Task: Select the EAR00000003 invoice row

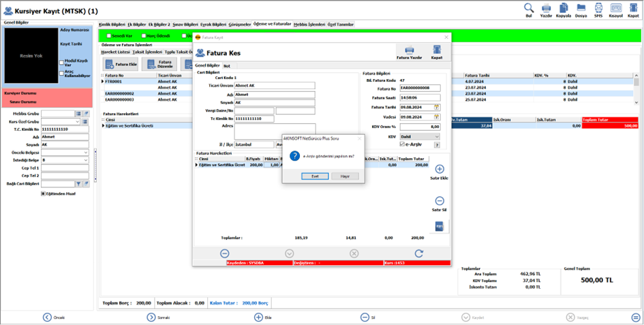Action: pyautogui.click(x=367, y=99)
